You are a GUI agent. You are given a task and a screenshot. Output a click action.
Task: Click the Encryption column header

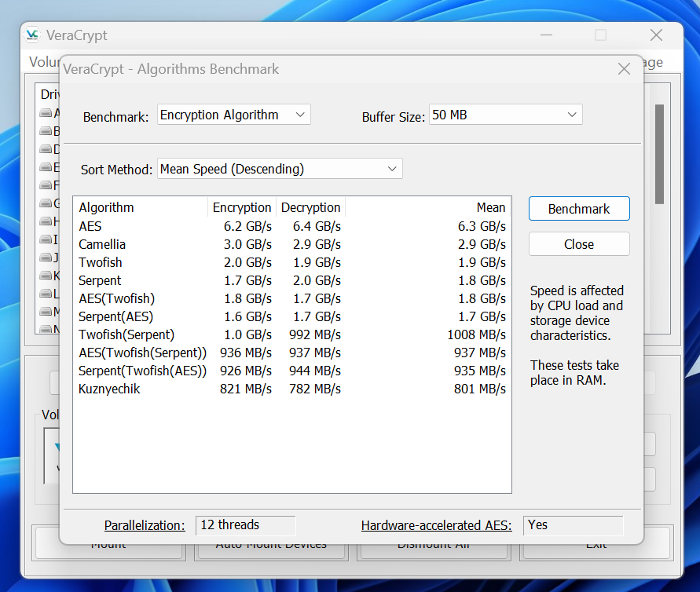click(242, 207)
